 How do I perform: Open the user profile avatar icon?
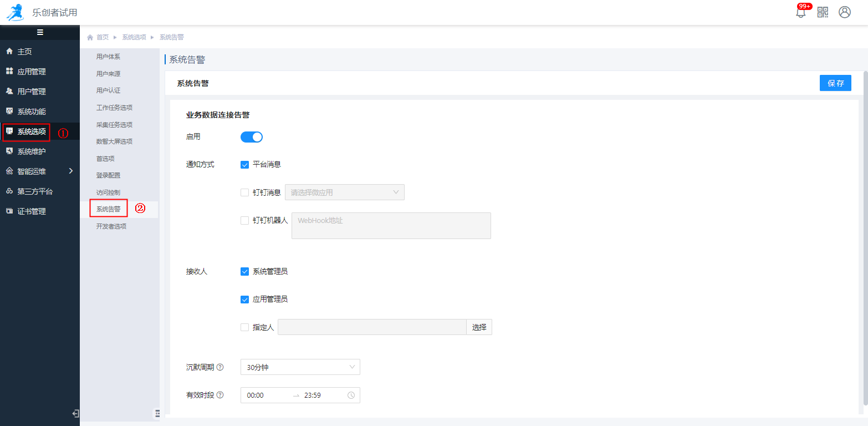(844, 12)
